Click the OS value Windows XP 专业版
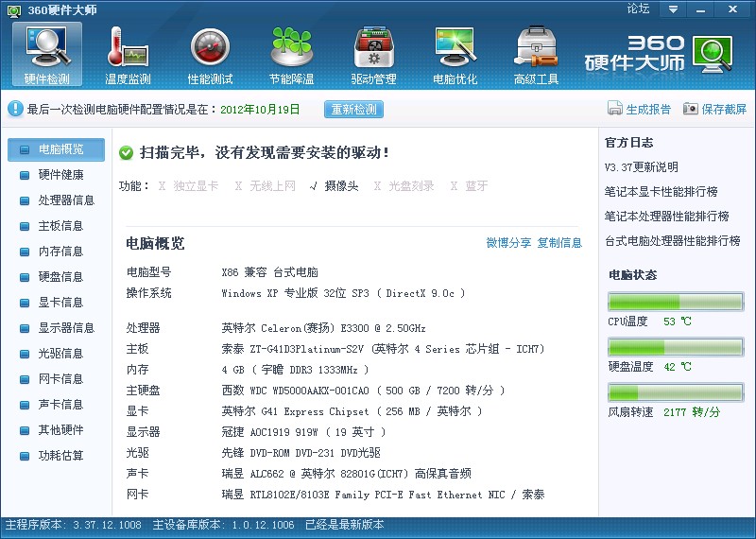Image resolution: width=756 pixels, height=539 pixels. [x=343, y=293]
